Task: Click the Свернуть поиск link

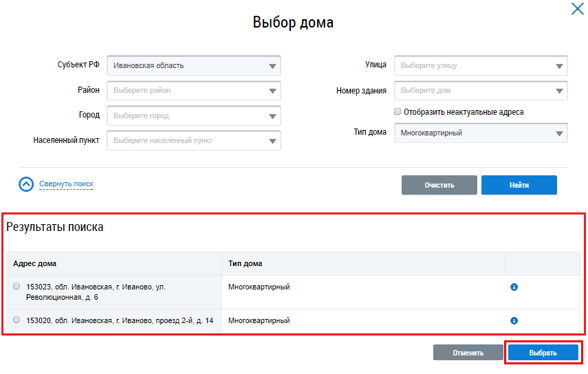Action: 66,184
